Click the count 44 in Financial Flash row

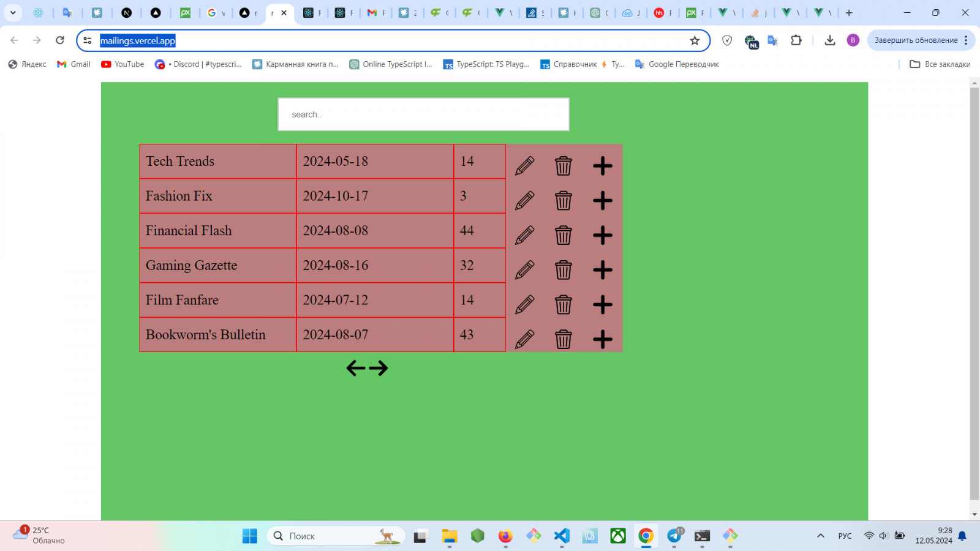pyautogui.click(x=467, y=231)
